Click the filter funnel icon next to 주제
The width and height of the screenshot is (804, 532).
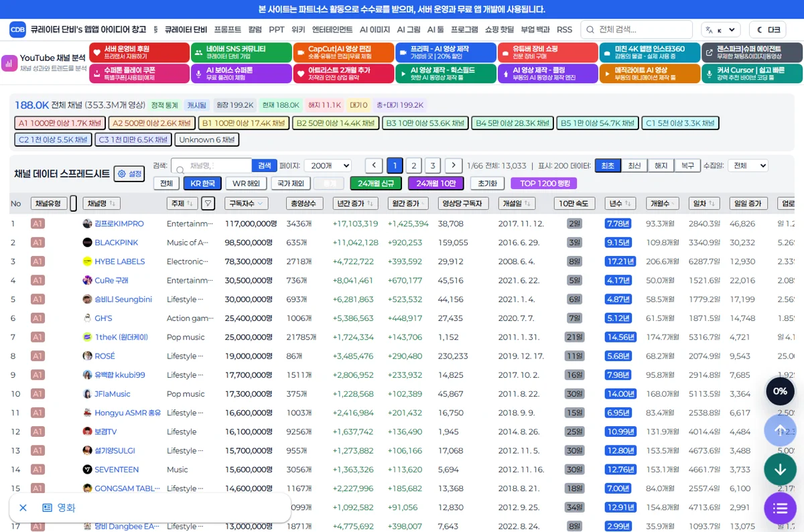pos(208,203)
